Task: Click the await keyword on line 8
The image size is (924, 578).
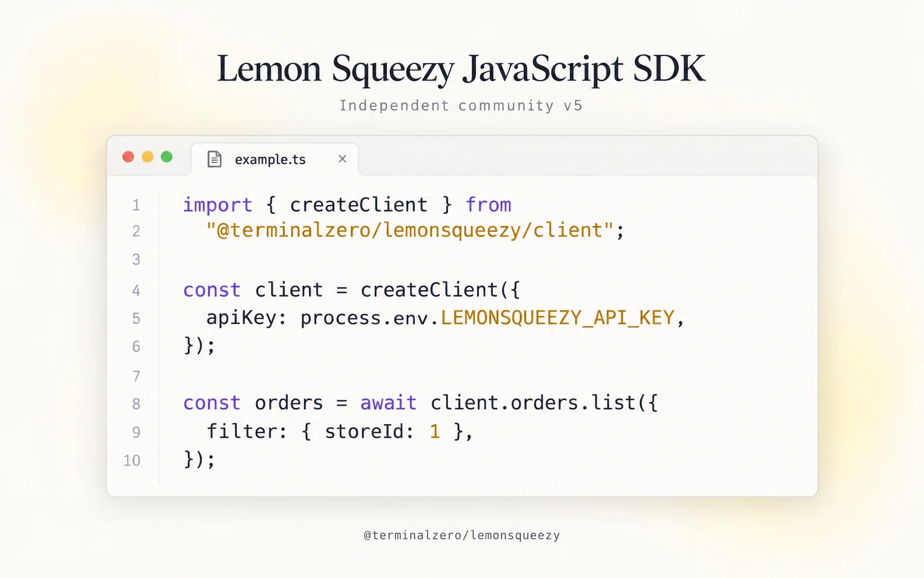Action: tap(389, 403)
